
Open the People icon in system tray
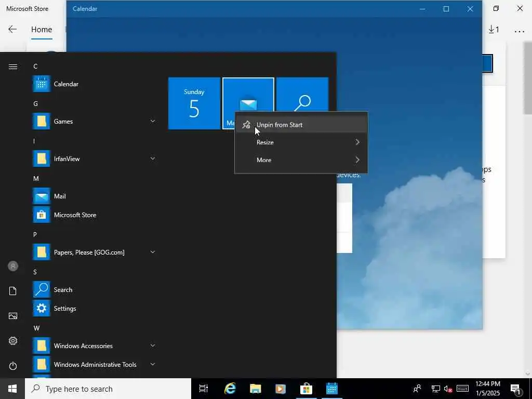(x=417, y=389)
